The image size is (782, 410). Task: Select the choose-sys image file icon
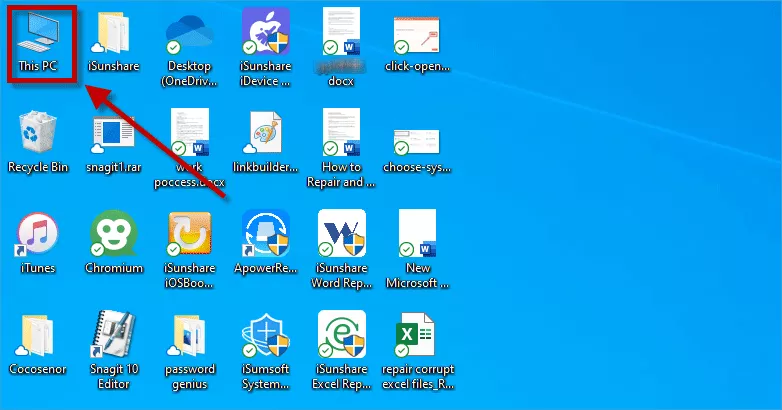(x=416, y=142)
